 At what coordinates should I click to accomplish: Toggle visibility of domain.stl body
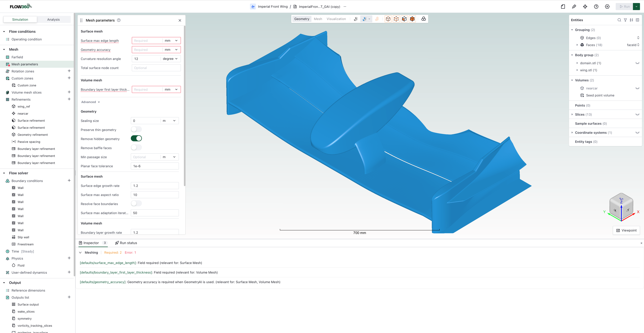(637, 63)
